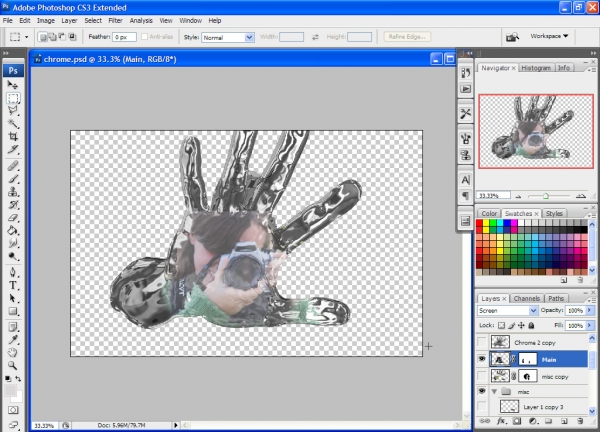Collapse the misc layer group
This screenshot has width=600, height=432.
coord(494,391)
